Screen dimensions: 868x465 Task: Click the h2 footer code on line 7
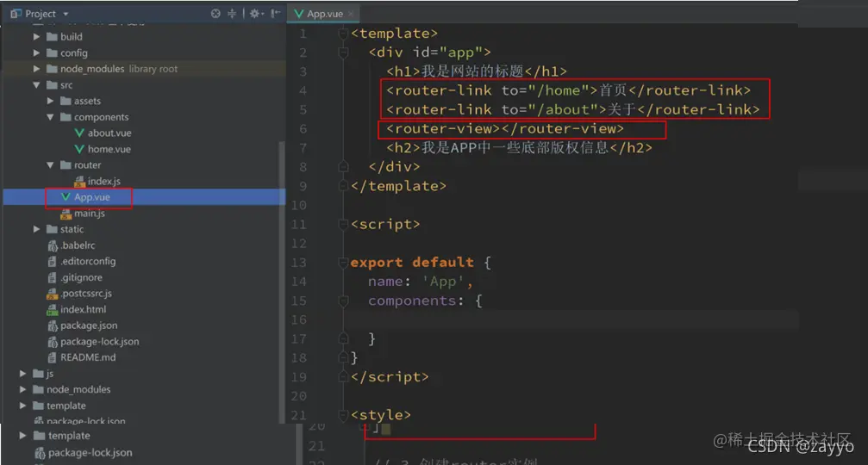pyautogui.click(x=519, y=147)
